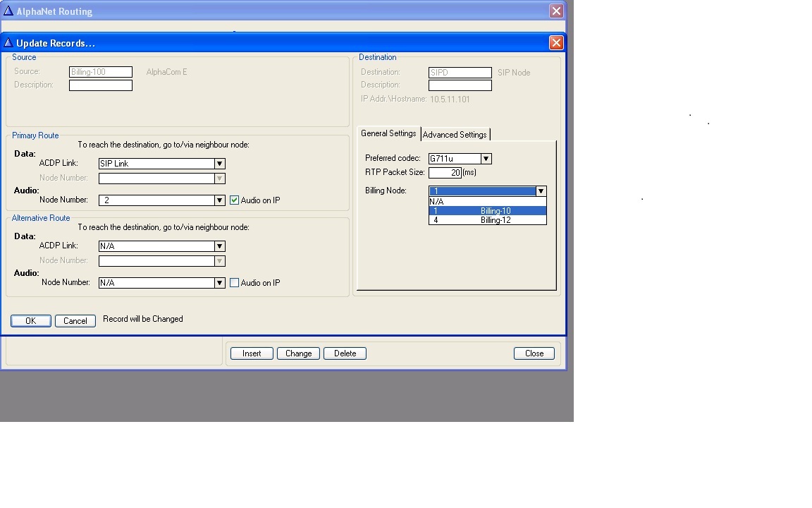Switch to the Advanced Settings tab
This screenshot has width=812, height=508.
[455, 135]
